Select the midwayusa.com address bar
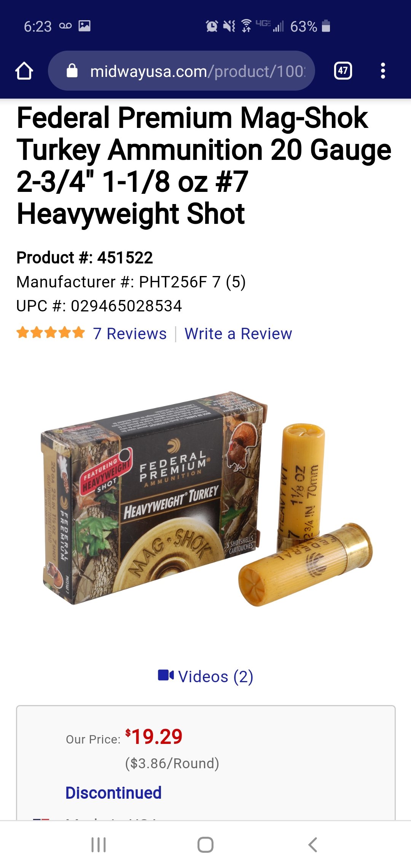Image resolution: width=411 pixels, height=868 pixels. point(182,71)
